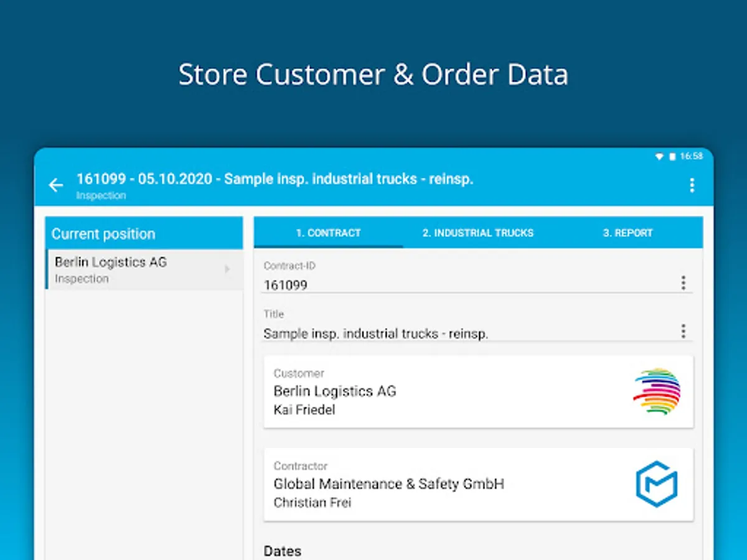Tap the 16:58 clock in status bar
Viewport: 747px width, 560px height.
click(x=691, y=157)
